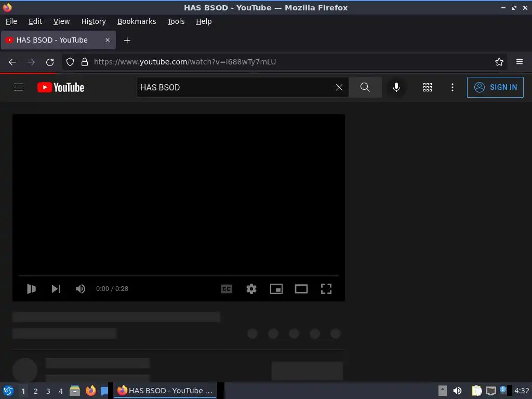View site security padlock info
Image resolution: width=532 pixels, height=399 pixels.
pos(85,62)
